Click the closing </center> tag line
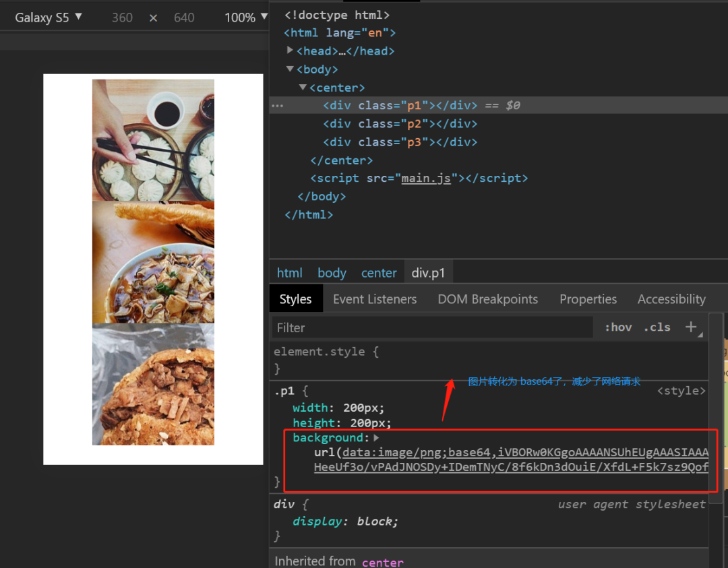The width and height of the screenshot is (728, 568). tap(341, 160)
